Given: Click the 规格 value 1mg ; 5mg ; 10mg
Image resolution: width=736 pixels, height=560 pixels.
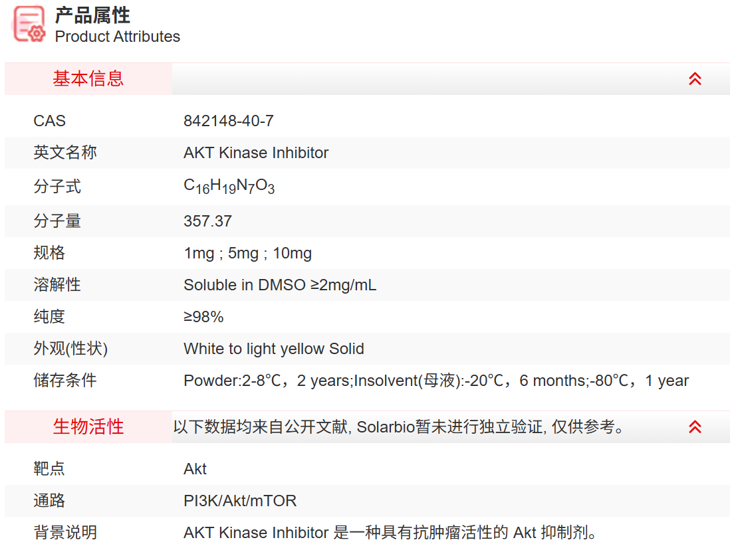Looking at the screenshot, I should (x=247, y=253).
